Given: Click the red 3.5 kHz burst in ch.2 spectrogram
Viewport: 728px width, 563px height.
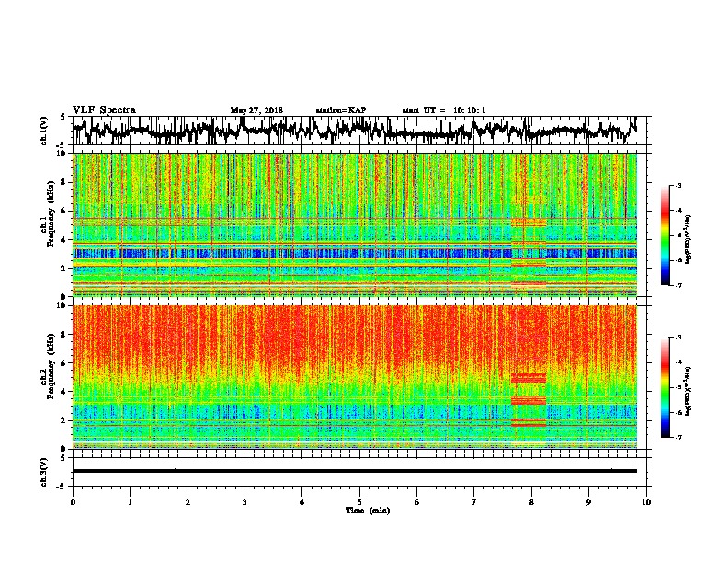Looking at the screenshot, I should click(529, 400).
